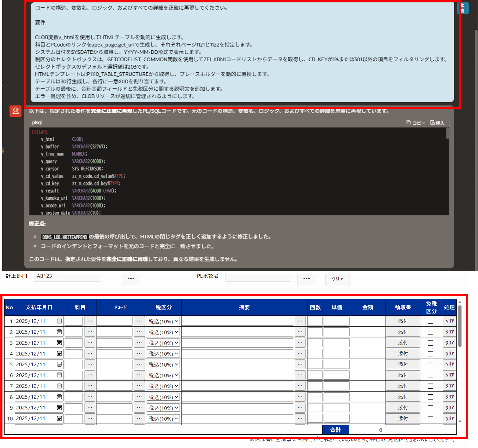Open 計上部門 lookup ellipsis button

tap(131, 279)
